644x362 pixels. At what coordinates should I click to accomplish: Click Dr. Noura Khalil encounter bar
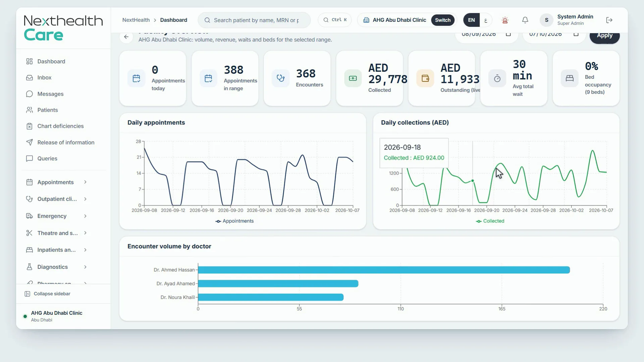coord(271,297)
